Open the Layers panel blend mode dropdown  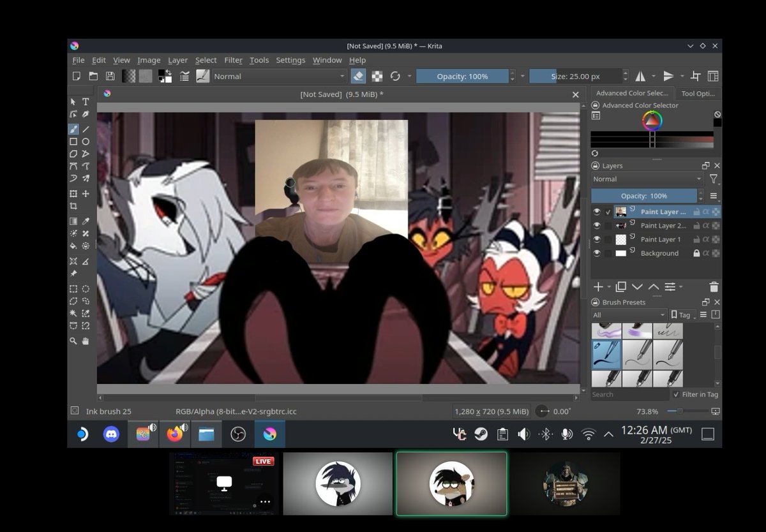(647, 179)
